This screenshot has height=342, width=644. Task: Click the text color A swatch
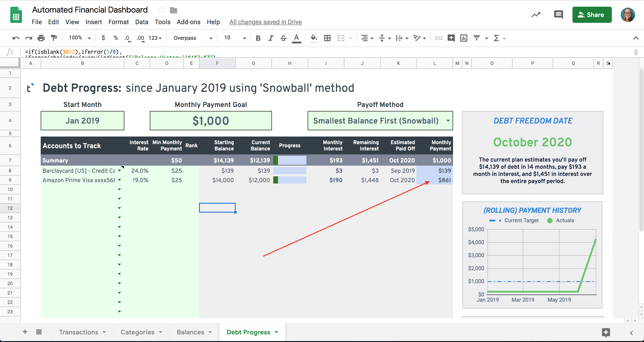297,38
